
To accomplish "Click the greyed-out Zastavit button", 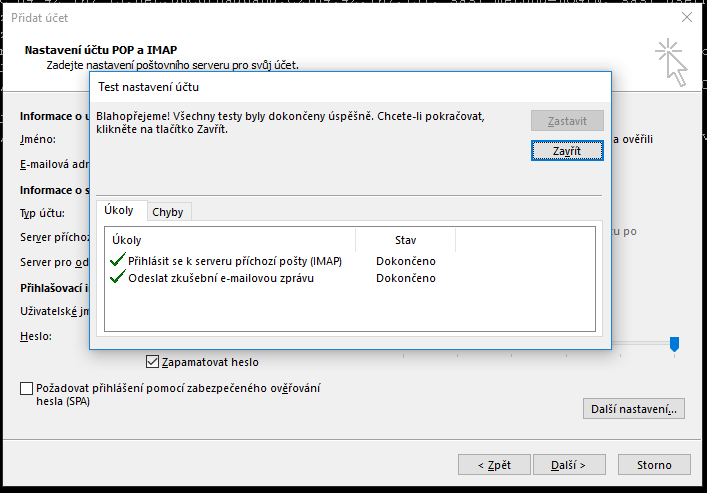I will pyautogui.click(x=567, y=121).
